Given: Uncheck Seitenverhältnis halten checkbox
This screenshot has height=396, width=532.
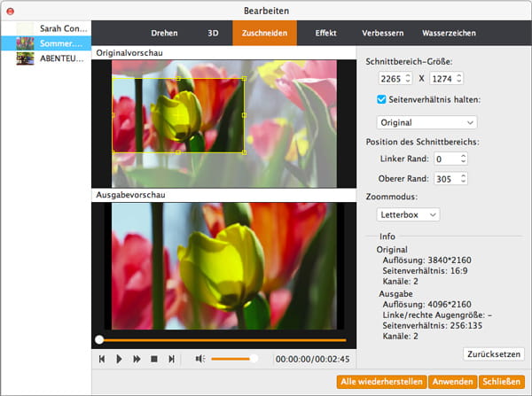Looking at the screenshot, I should click(x=383, y=99).
